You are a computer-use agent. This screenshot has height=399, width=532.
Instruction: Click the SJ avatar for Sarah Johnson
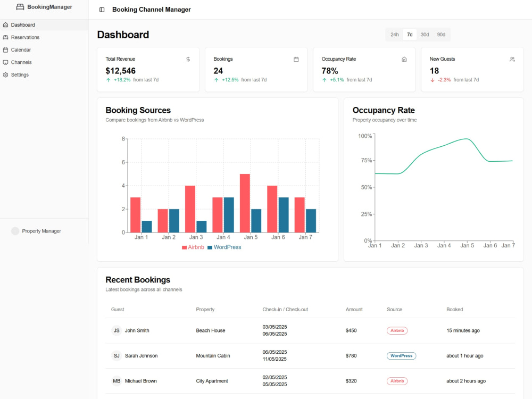(x=117, y=356)
